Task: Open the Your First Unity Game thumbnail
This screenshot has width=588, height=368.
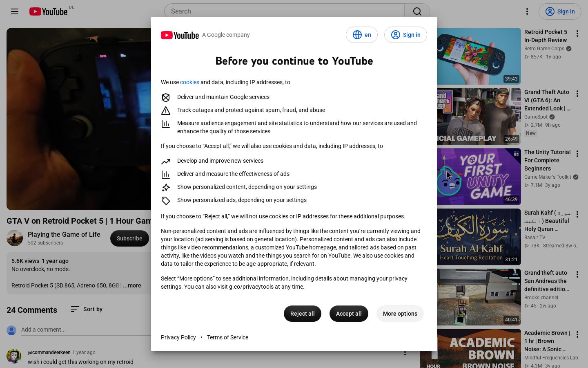Action: 479,176
